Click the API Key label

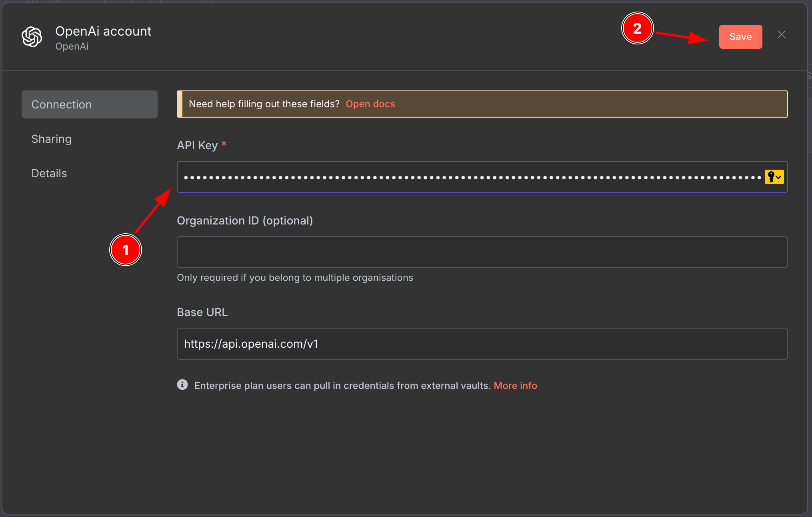pos(197,145)
